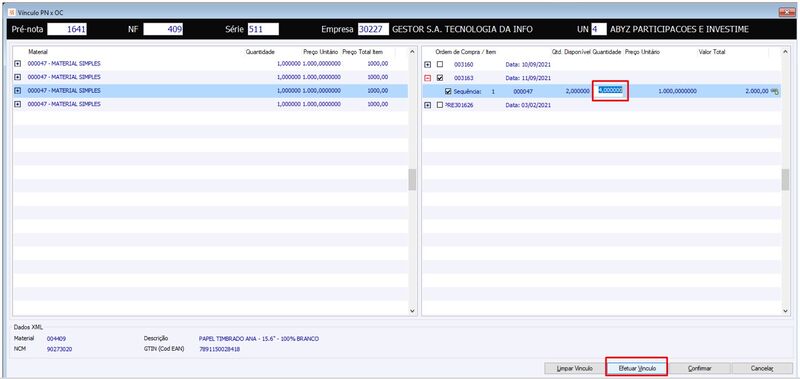Click the Quantidade header in the materials list

[x=260, y=52]
